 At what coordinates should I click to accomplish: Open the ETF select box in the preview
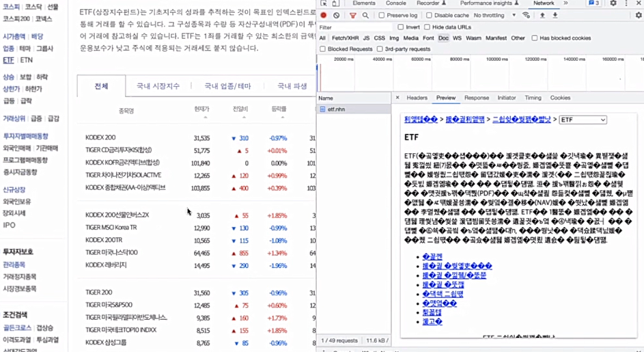point(583,120)
